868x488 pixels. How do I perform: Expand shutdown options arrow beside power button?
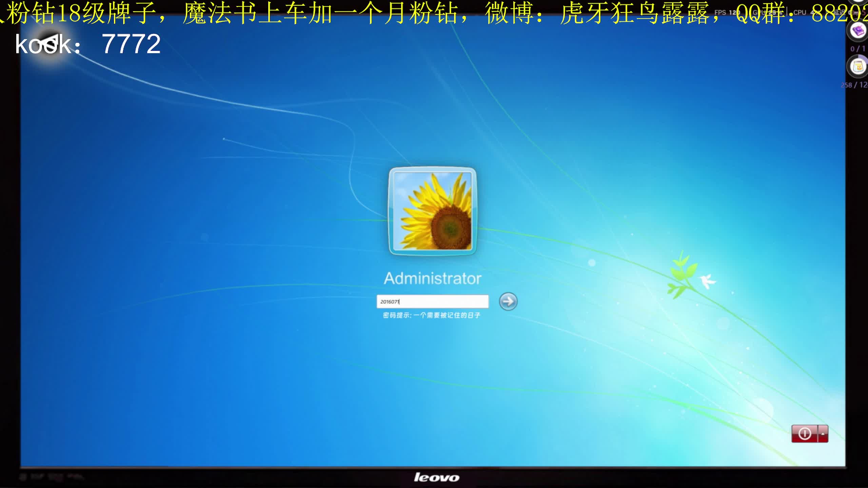823,433
